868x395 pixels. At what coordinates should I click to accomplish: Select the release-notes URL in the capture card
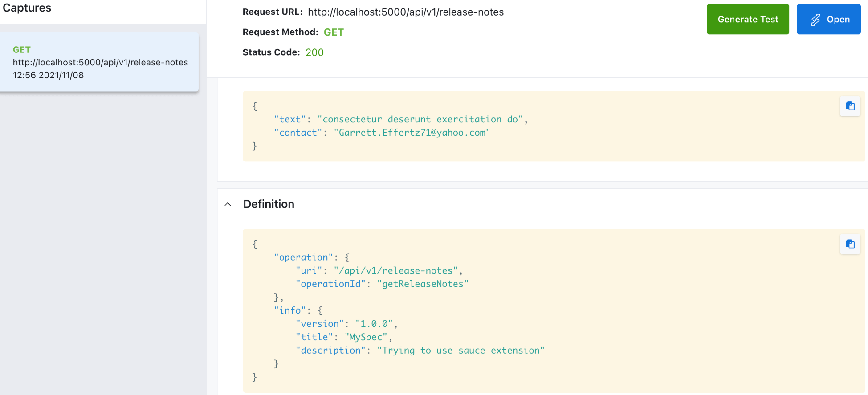click(x=100, y=62)
